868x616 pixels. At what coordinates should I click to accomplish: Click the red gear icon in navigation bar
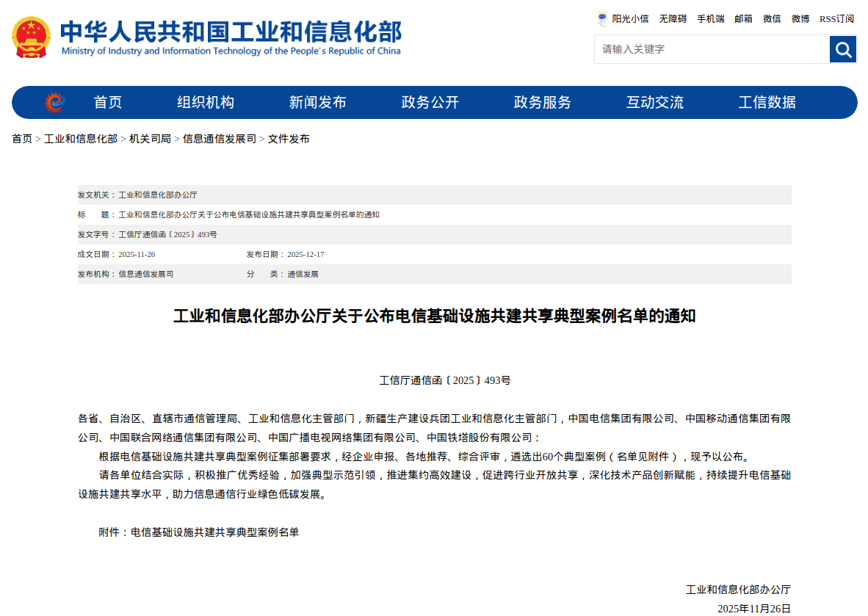tap(54, 102)
